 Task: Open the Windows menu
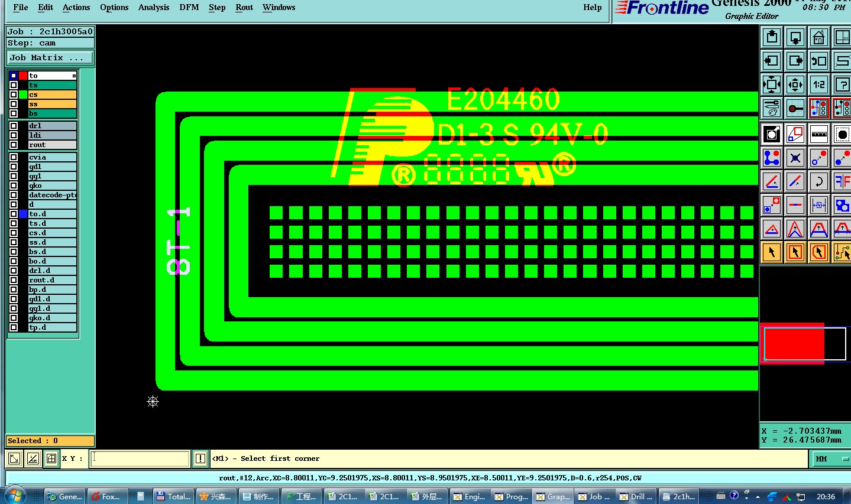pos(279,8)
